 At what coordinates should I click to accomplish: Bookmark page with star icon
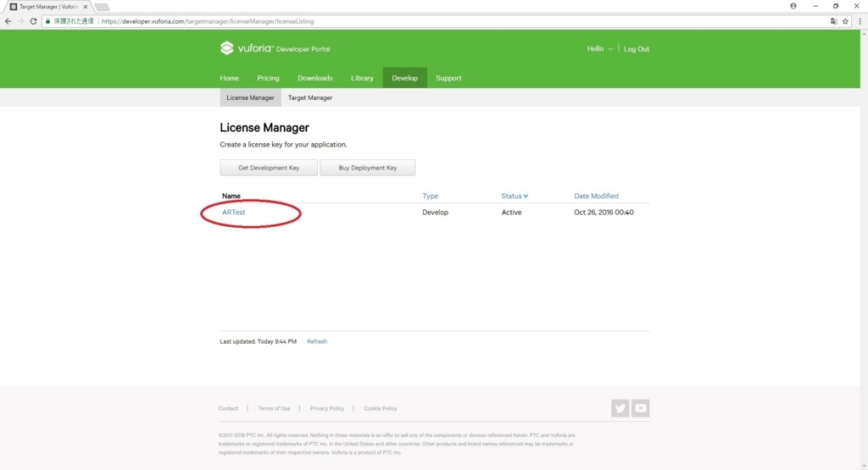point(845,21)
